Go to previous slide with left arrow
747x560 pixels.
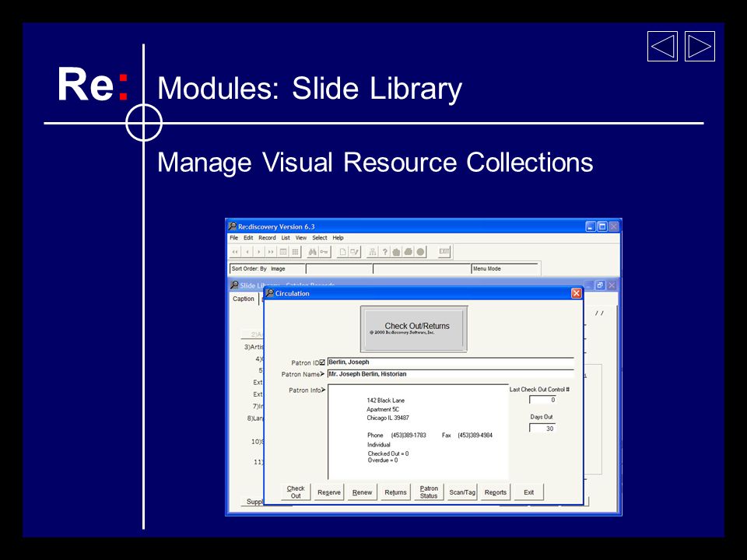pyautogui.click(x=662, y=46)
